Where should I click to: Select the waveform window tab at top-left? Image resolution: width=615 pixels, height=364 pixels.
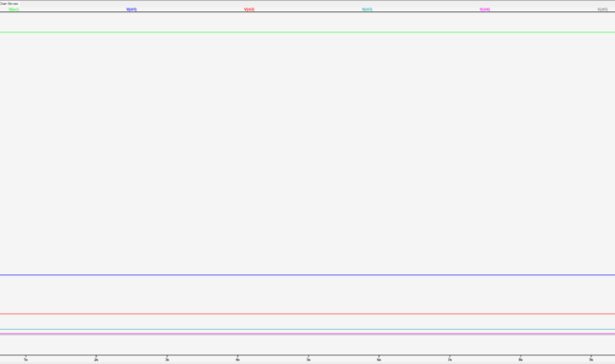tap(9, 4)
